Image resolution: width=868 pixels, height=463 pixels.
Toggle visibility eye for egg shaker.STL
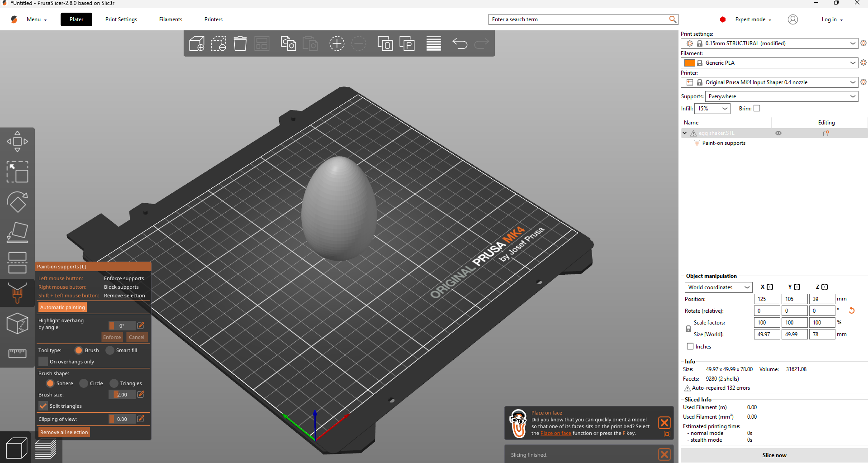click(x=778, y=134)
